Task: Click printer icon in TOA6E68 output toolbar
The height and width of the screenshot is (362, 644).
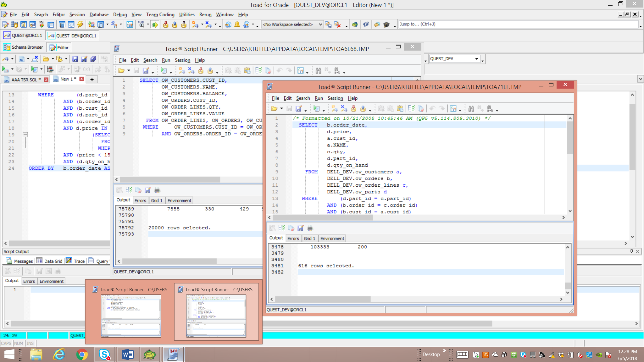Action: 157,190
